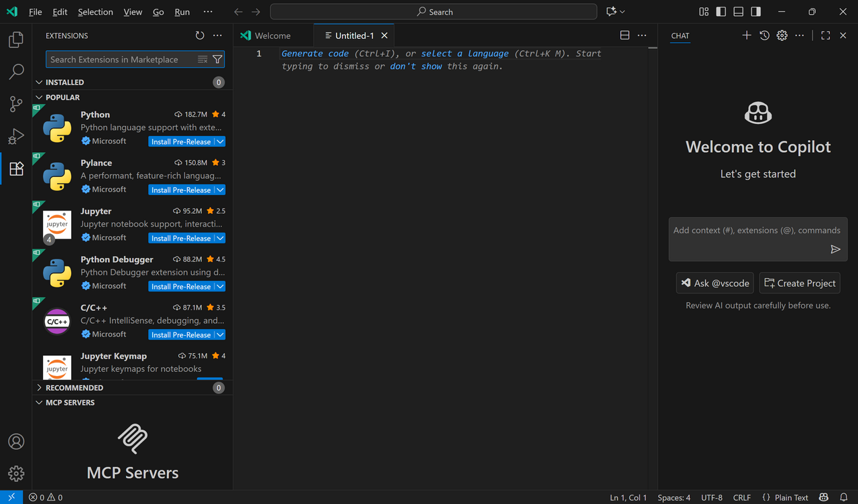Screen dimensions: 858x504
Task: Send the chat message
Action: pos(835,249)
